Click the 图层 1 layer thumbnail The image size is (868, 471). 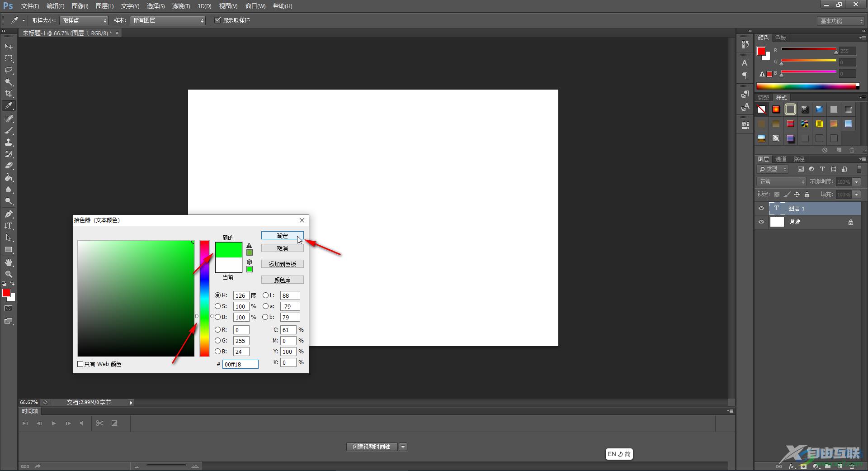(777, 209)
